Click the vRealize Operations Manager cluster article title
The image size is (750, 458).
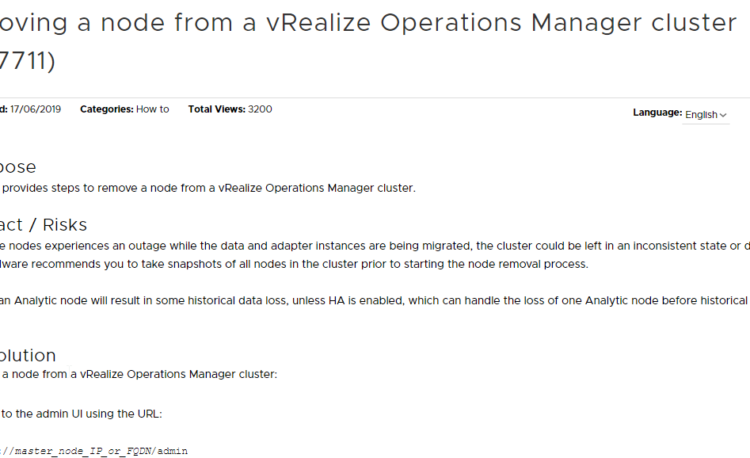(x=368, y=23)
